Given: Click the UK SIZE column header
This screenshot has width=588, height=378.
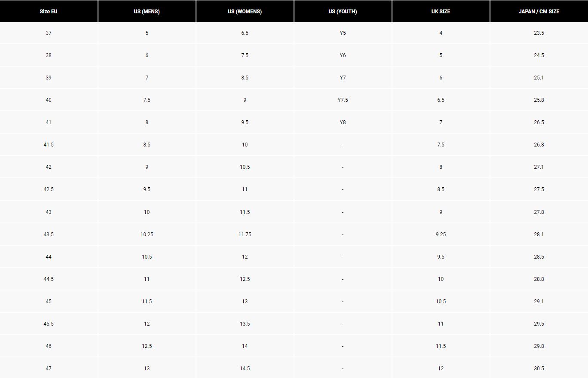Looking at the screenshot, I should (x=441, y=11).
